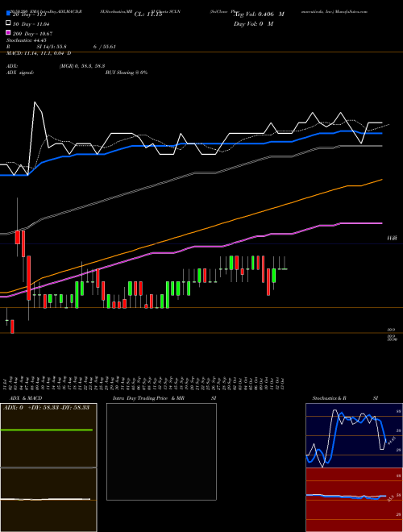The height and width of the screenshot is (532, 403).
Task: Click the MACD lower panel with white line
Action: click(x=48, y=500)
